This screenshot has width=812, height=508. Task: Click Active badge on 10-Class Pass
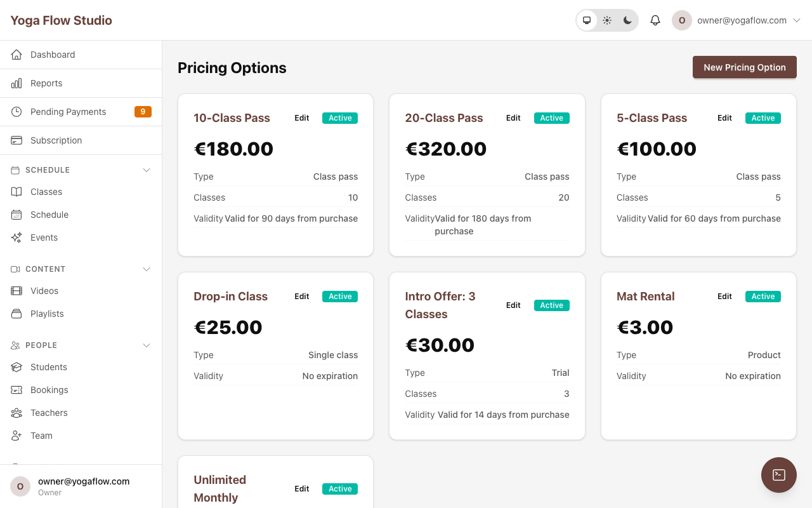pyautogui.click(x=340, y=118)
